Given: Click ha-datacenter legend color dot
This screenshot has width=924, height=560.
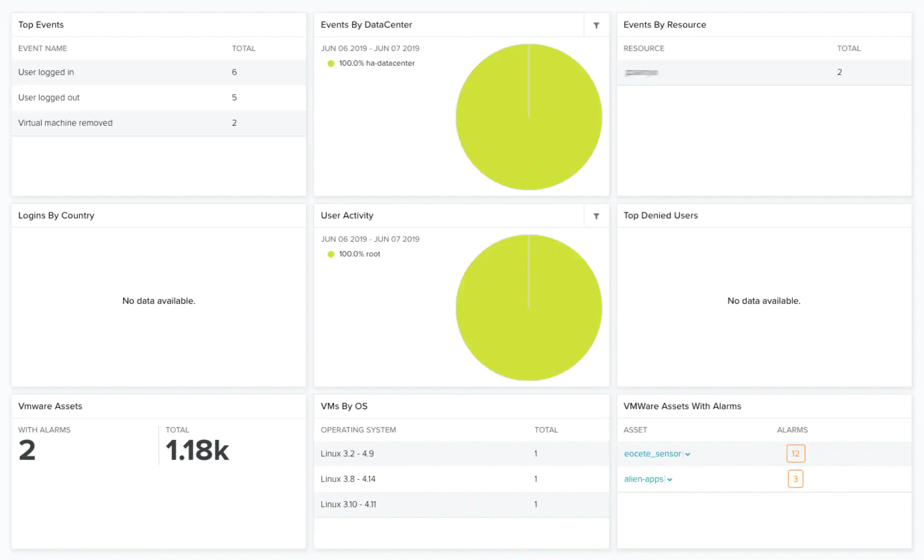Looking at the screenshot, I should (331, 63).
